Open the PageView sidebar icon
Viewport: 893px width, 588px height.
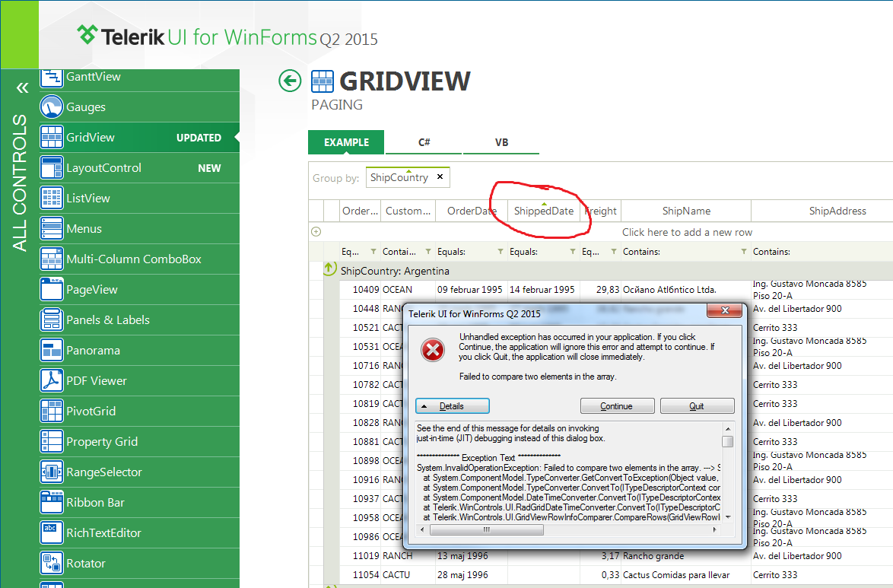click(x=51, y=289)
